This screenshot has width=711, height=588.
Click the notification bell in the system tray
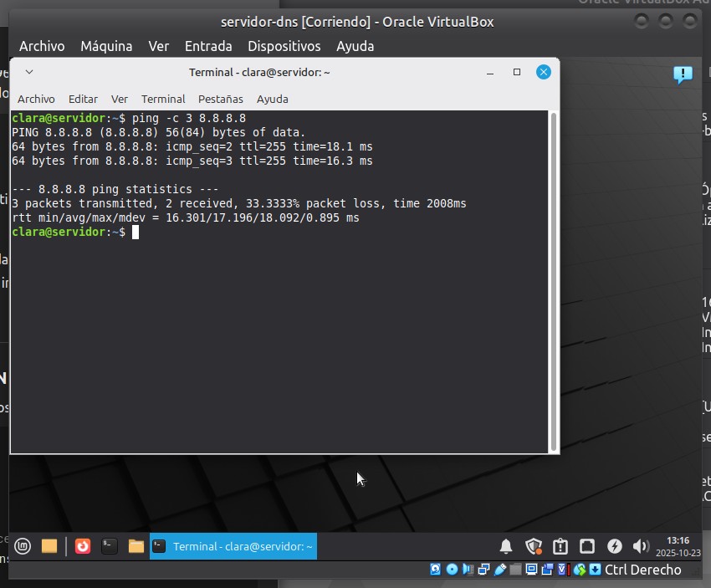506,547
